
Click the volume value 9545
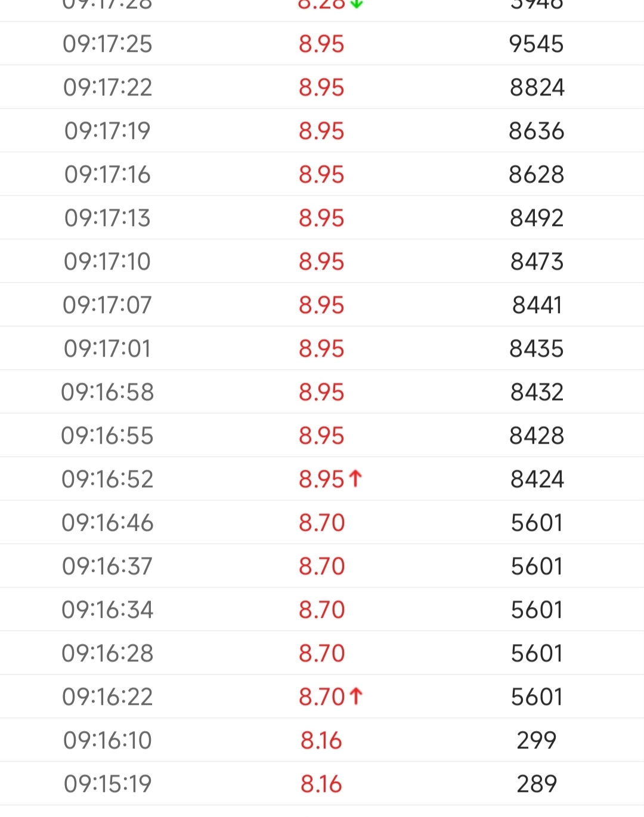pos(536,44)
